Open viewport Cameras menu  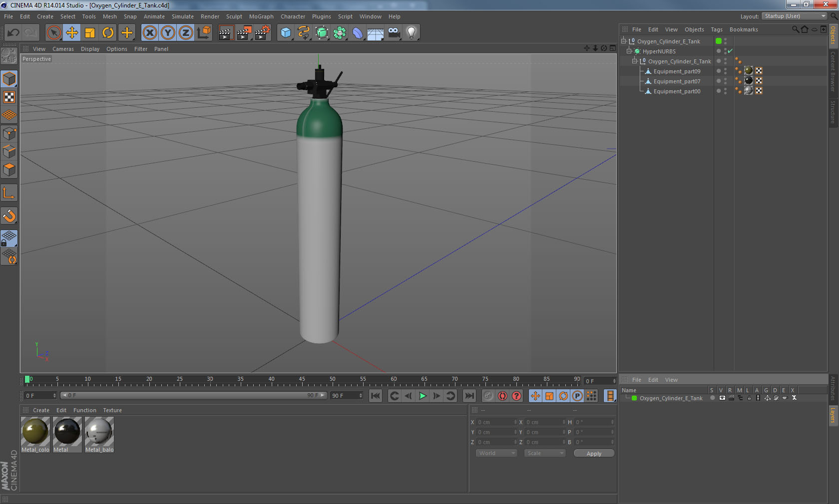tap(63, 49)
